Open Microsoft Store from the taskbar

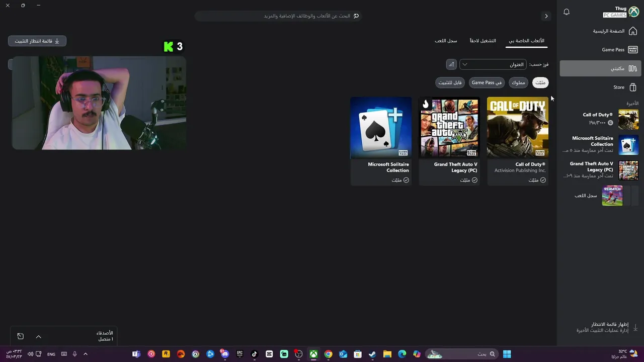tap(358, 354)
